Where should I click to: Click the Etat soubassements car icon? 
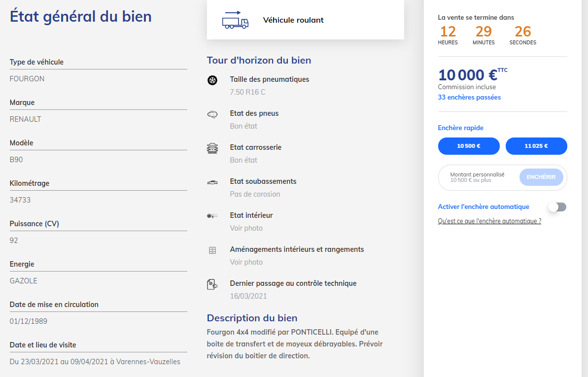click(x=212, y=182)
